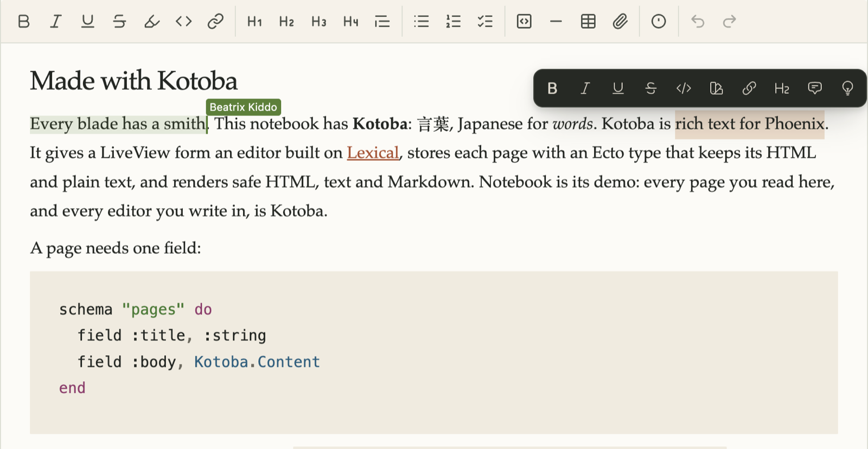The width and height of the screenshot is (868, 449).
Task: Italicize the selection in the floating toolbar
Action: pos(585,88)
